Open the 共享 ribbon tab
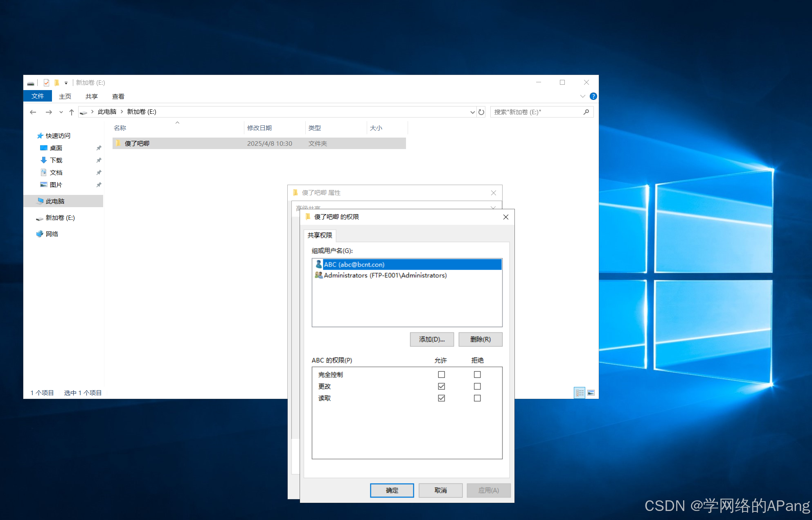 pyautogui.click(x=91, y=96)
